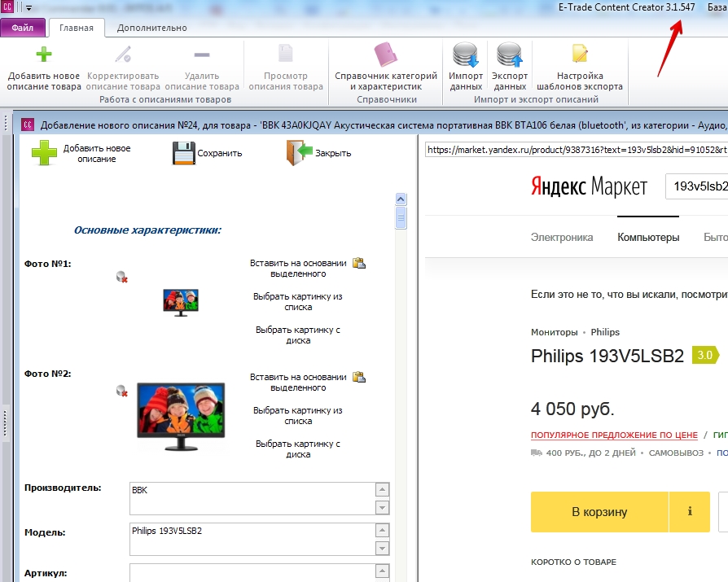
Task: Click the market.yandex.ru URL address bar
Action: coord(577,150)
